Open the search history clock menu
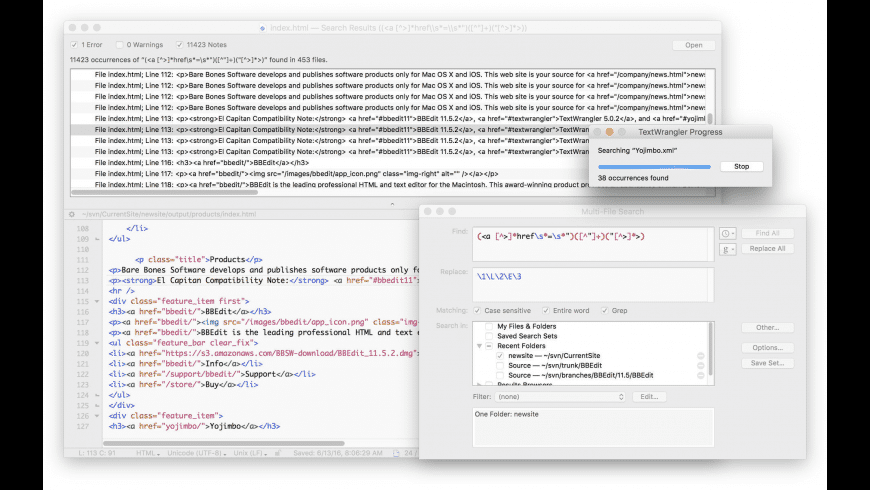Viewport: 870px width, 490px height. coord(727,234)
